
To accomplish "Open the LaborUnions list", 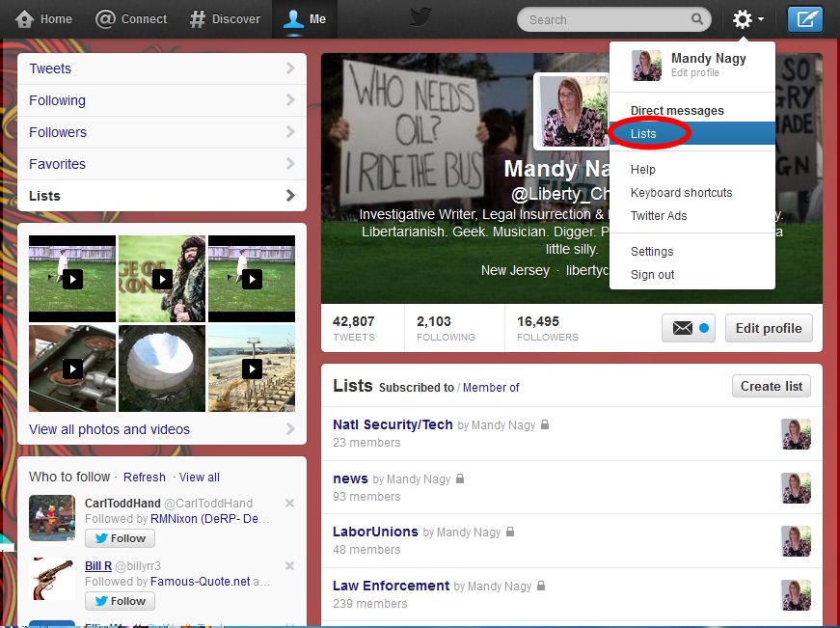I will click(x=375, y=532).
